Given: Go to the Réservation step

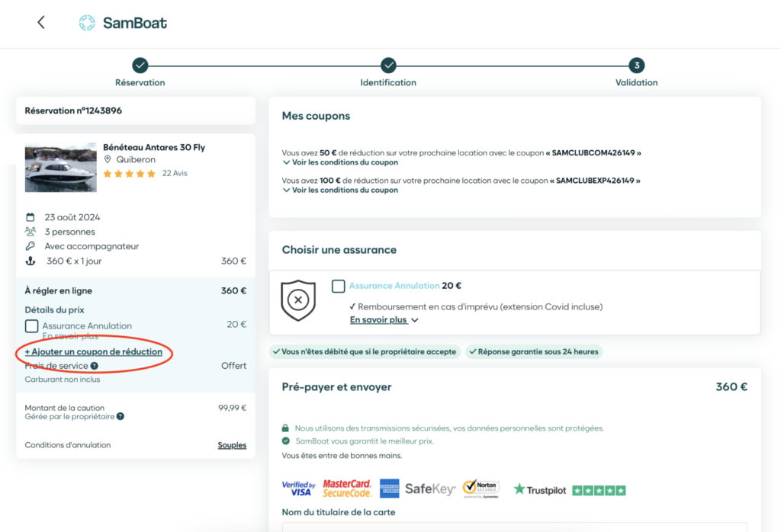Looking at the screenshot, I should [x=140, y=66].
